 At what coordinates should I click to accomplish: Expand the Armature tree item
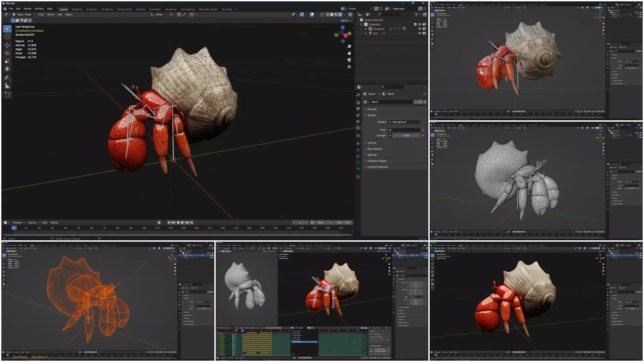click(x=366, y=29)
